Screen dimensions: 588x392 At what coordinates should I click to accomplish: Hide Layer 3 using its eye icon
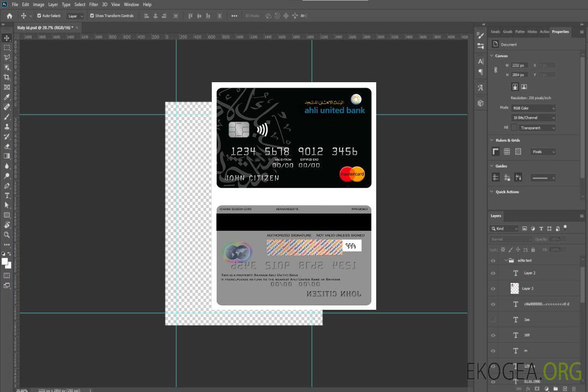493,289
